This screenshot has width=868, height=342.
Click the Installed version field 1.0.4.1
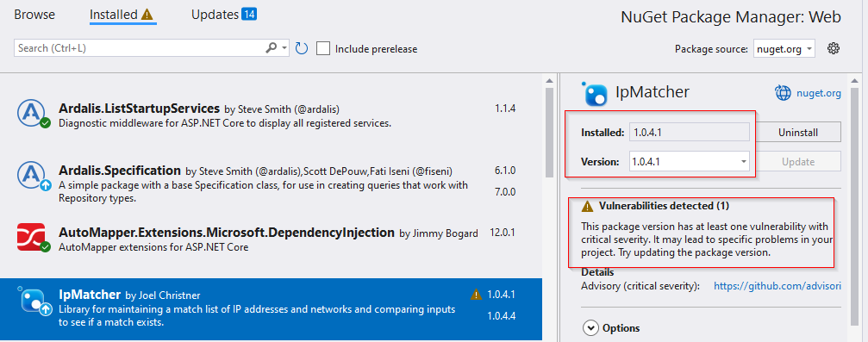[x=690, y=133]
